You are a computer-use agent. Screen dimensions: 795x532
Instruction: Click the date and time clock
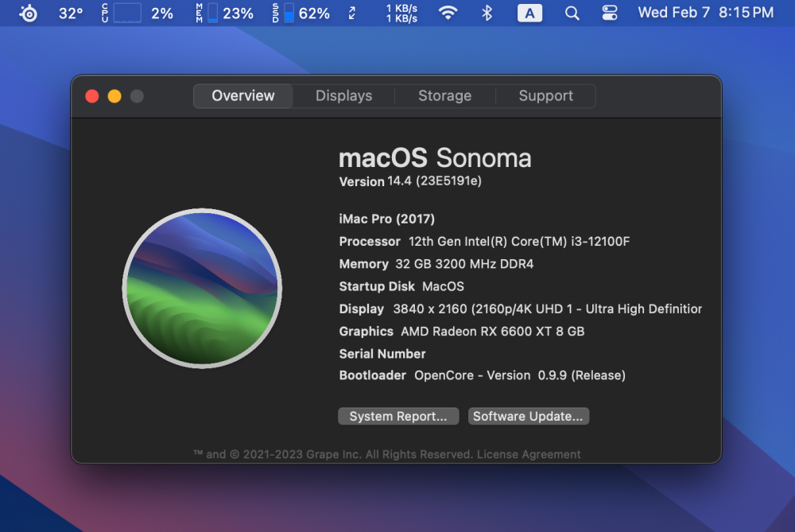pos(706,13)
